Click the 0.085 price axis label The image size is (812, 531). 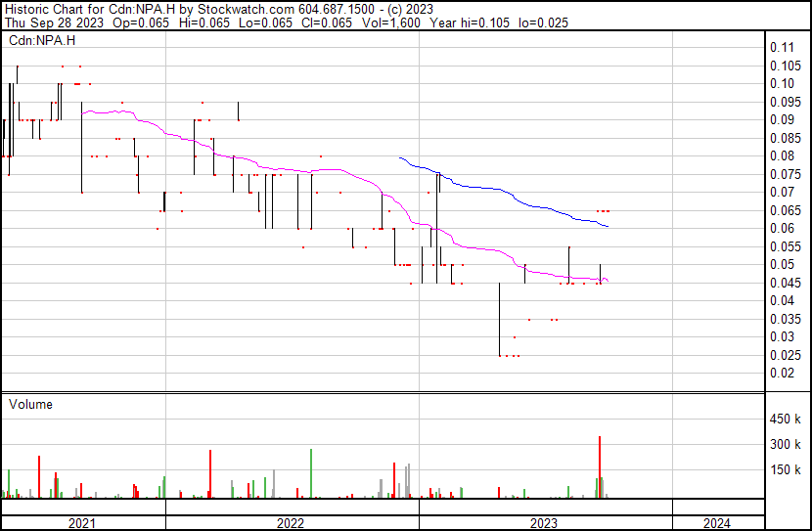[x=786, y=138]
